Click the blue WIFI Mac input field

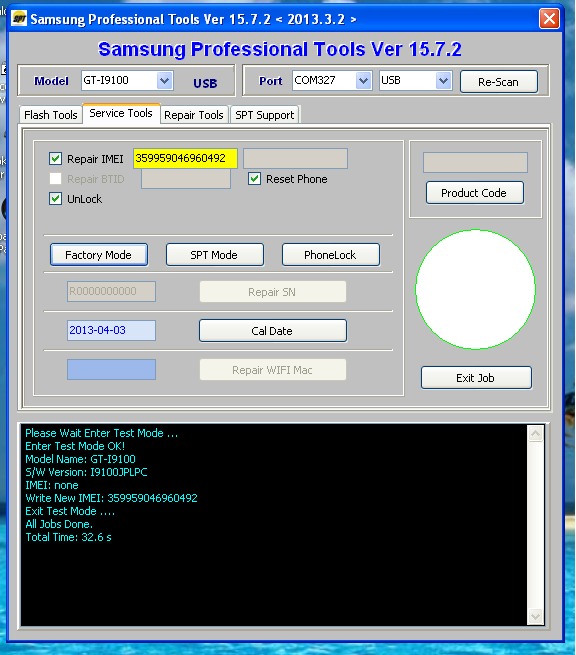click(x=111, y=369)
